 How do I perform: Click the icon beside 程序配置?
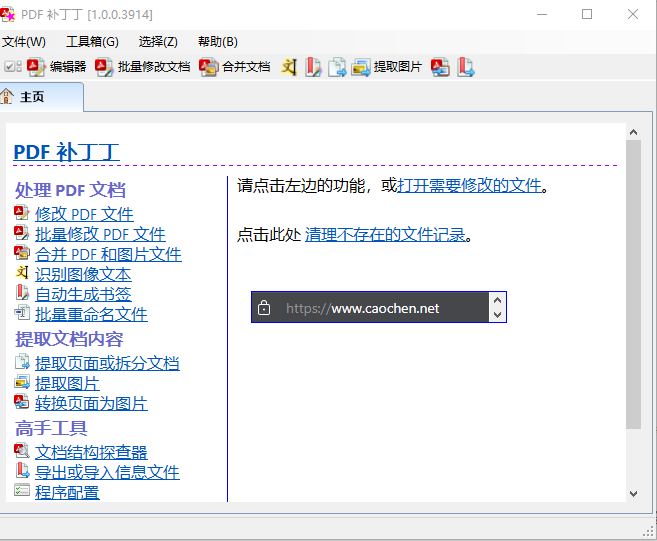tap(22, 489)
